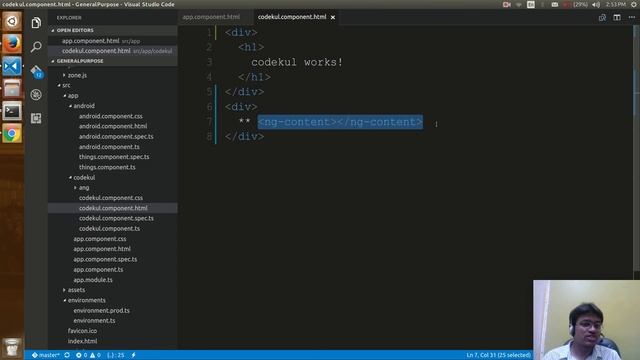Screen dimensions: 640x360
Task: Open android.component.html file
Action: point(113,127)
